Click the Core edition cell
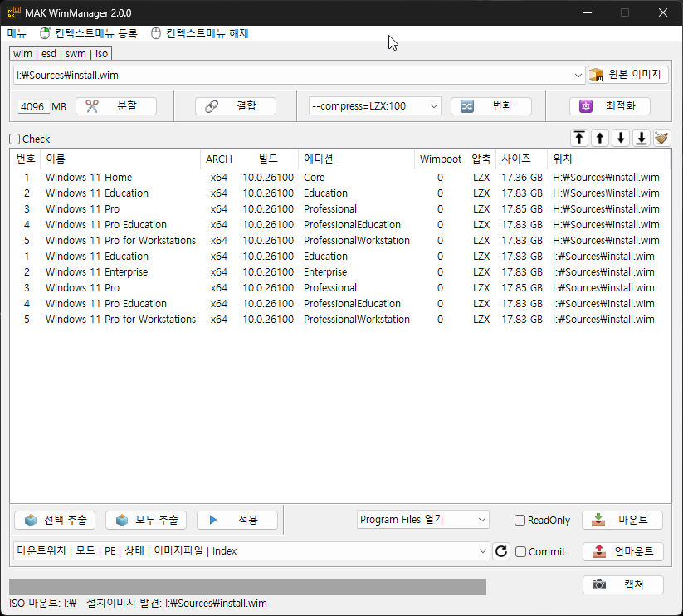This screenshot has width=683, height=616. click(314, 178)
